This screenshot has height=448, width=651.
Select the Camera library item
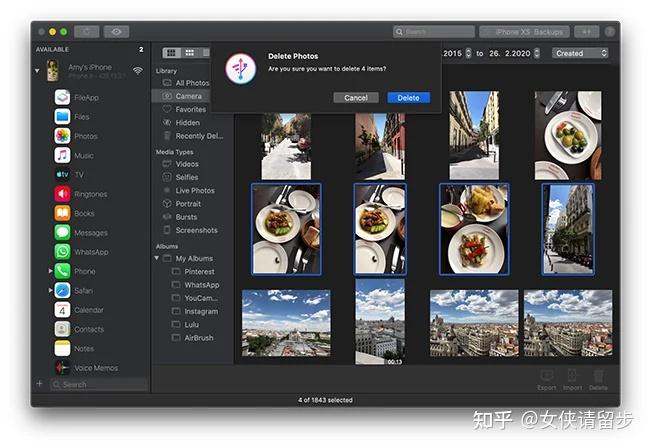pos(182,96)
